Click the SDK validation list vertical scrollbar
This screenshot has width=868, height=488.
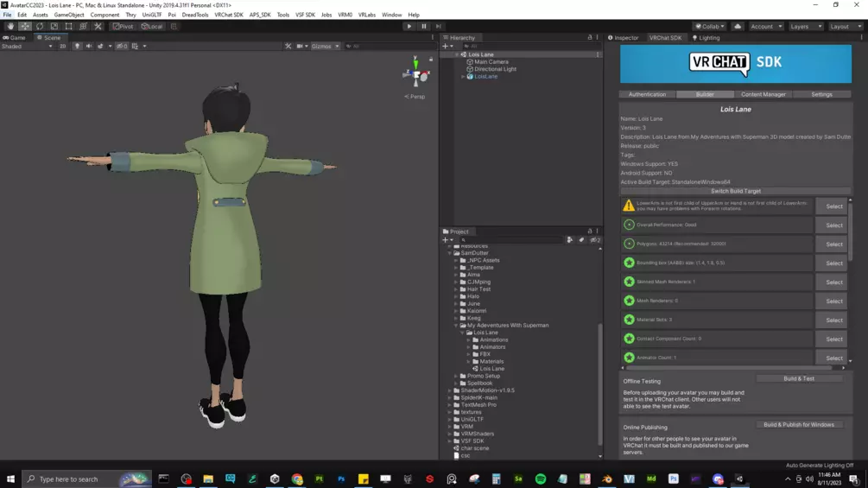(x=850, y=281)
